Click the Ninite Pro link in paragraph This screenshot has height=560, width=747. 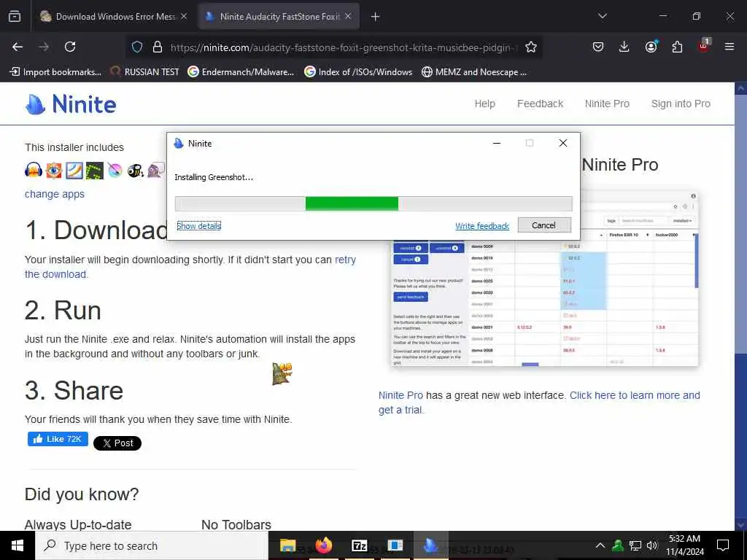click(x=400, y=395)
